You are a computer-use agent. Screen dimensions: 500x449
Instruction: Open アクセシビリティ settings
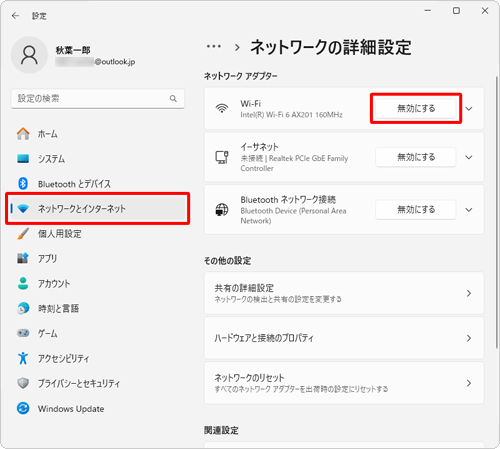point(98,358)
